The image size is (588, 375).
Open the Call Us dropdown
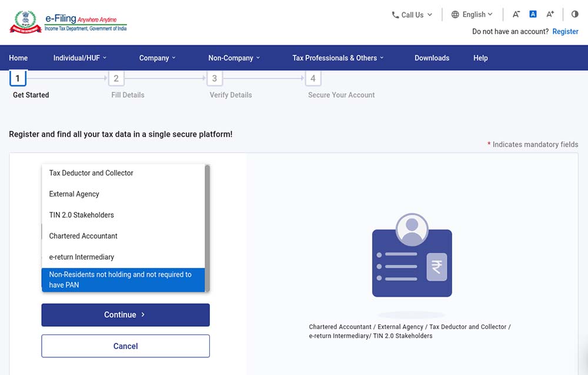412,15
